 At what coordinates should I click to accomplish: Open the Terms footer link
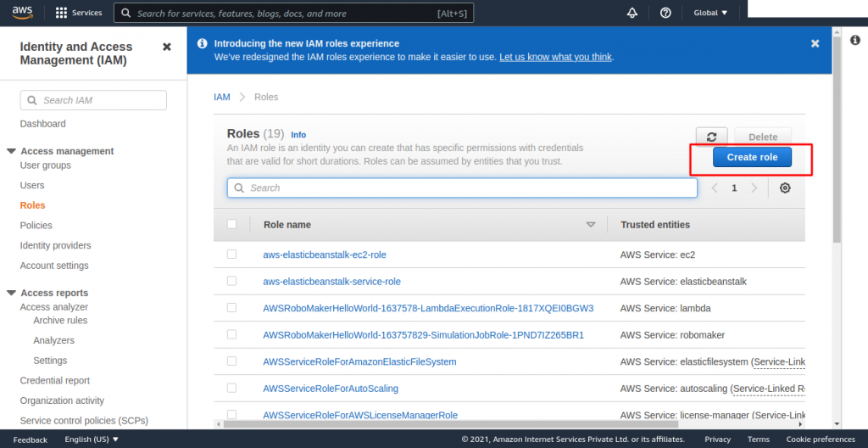coord(759,440)
